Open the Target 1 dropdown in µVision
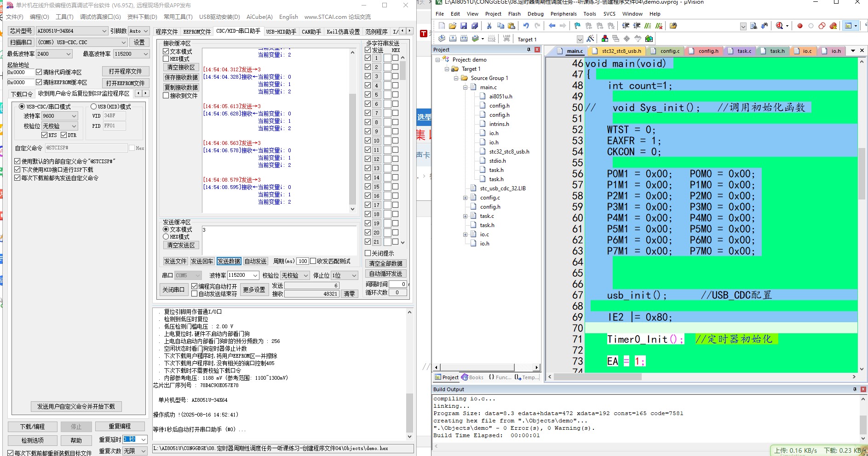Viewport: 868px width, 456px height. point(580,39)
